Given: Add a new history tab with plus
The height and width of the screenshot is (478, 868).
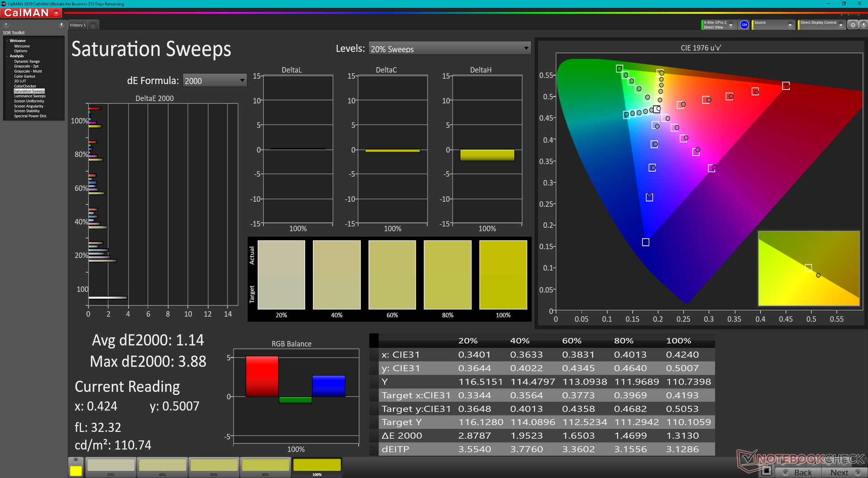Looking at the screenshot, I should coord(93,25).
